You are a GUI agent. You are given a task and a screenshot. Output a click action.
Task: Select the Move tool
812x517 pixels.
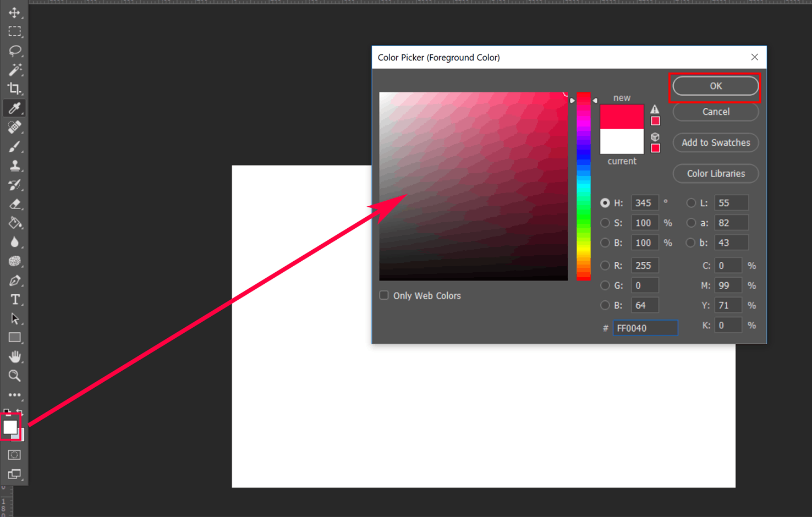14,12
